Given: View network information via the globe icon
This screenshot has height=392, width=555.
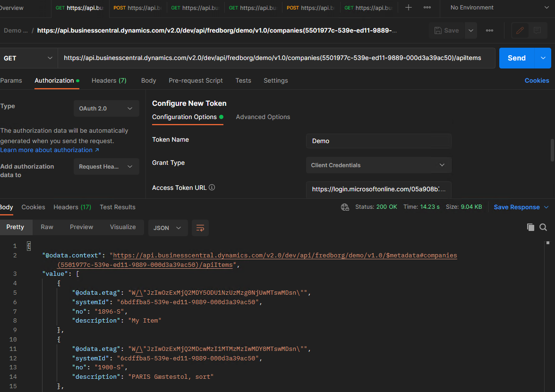Looking at the screenshot, I should (345, 207).
